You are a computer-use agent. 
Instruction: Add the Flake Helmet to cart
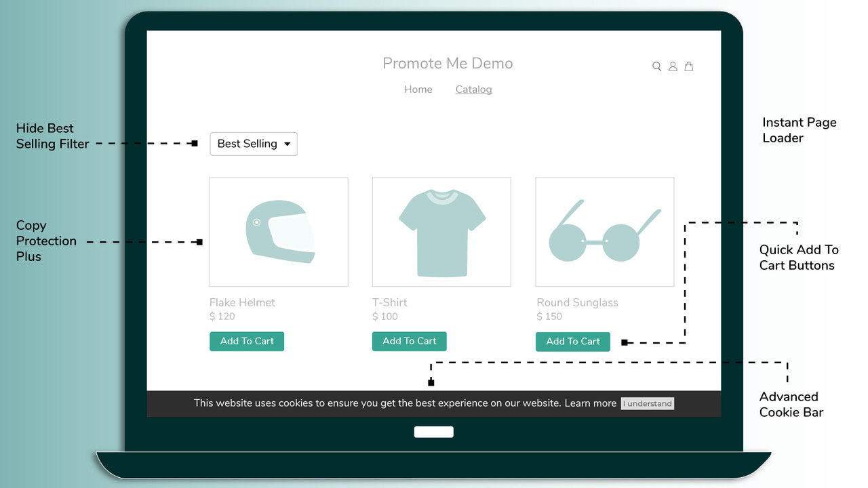point(246,341)
